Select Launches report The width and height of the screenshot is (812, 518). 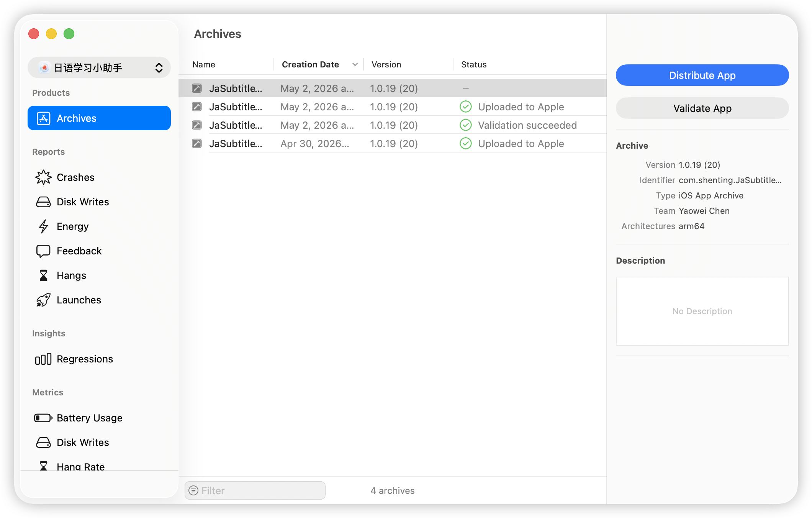pyautogui.click(x=99, y=300)
